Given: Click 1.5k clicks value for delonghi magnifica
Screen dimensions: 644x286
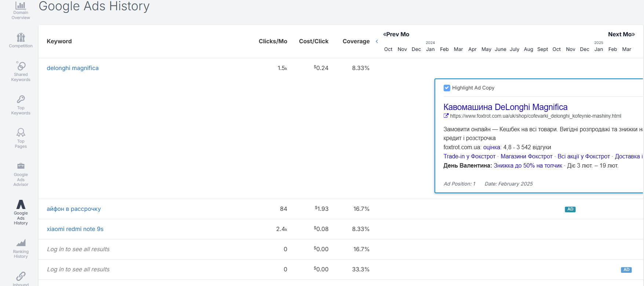Looking at the screenshot, I should tap(282, 68).
